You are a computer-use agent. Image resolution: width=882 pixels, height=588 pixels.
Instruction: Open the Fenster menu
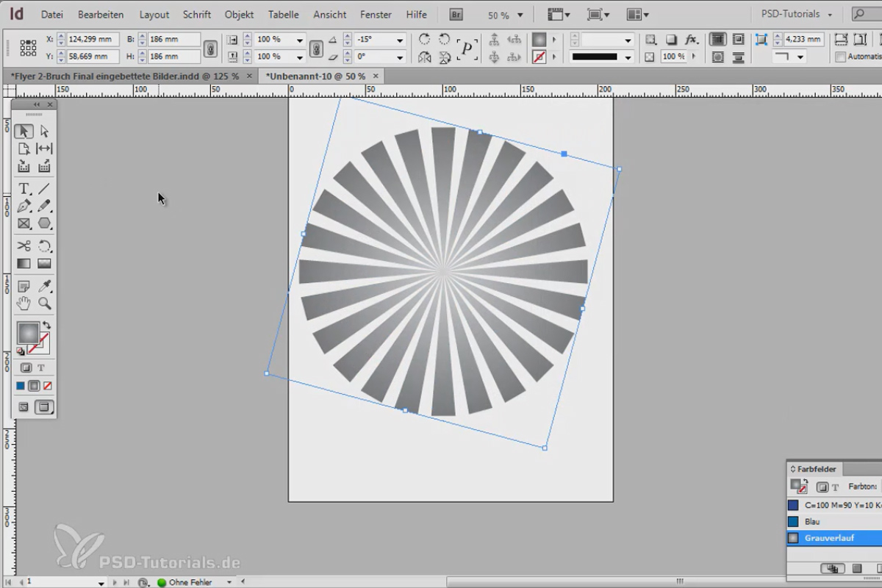pos(376,15)
